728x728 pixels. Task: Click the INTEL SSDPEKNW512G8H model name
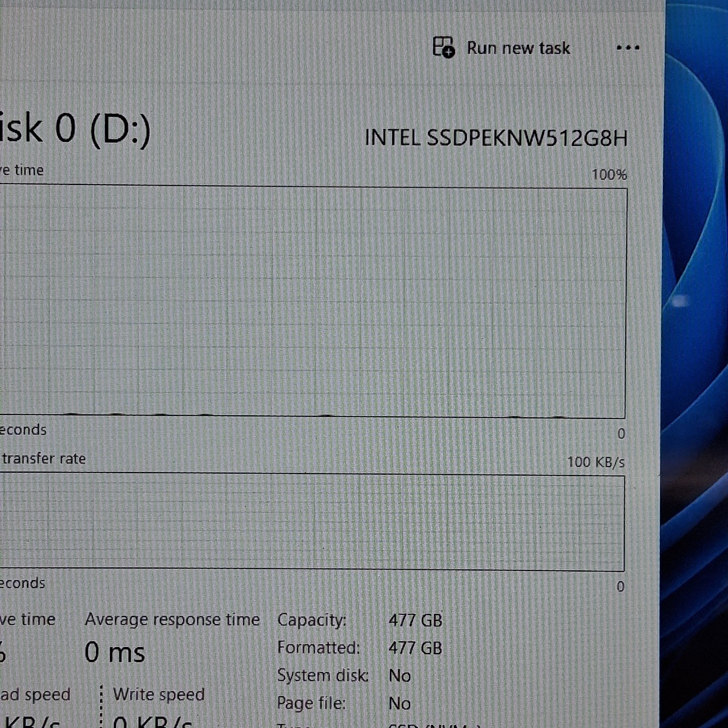pos(496,138)
